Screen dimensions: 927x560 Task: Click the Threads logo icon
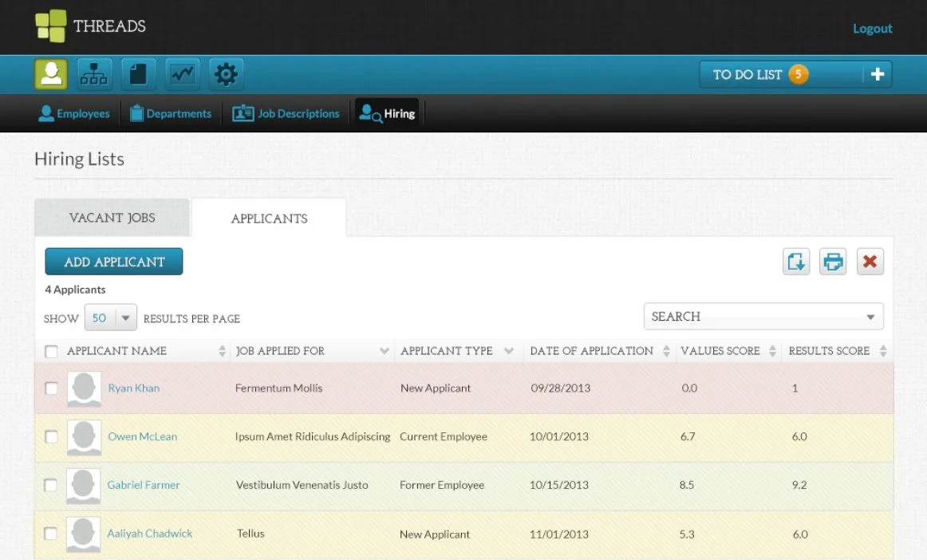(x=51, y=26)
